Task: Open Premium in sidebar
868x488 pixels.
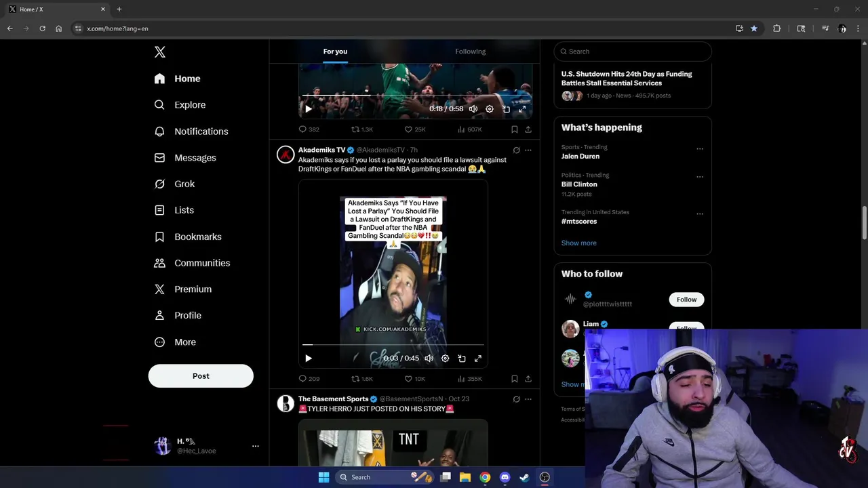Action: (183, 289)
